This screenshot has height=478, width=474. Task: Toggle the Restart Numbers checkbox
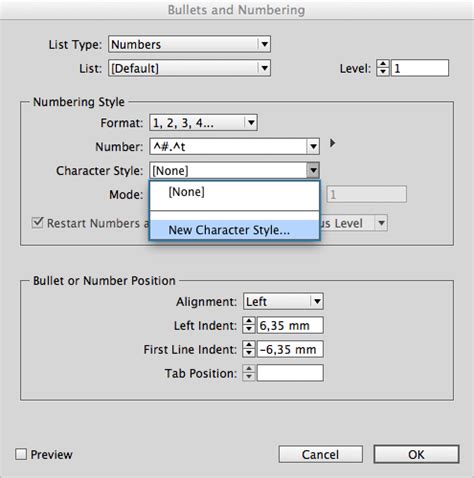click(x=38, y=223)
